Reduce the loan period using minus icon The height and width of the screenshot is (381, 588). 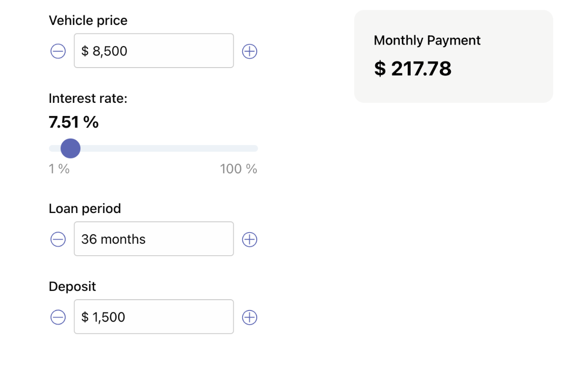pyautogui.click(x=58, y=239)
